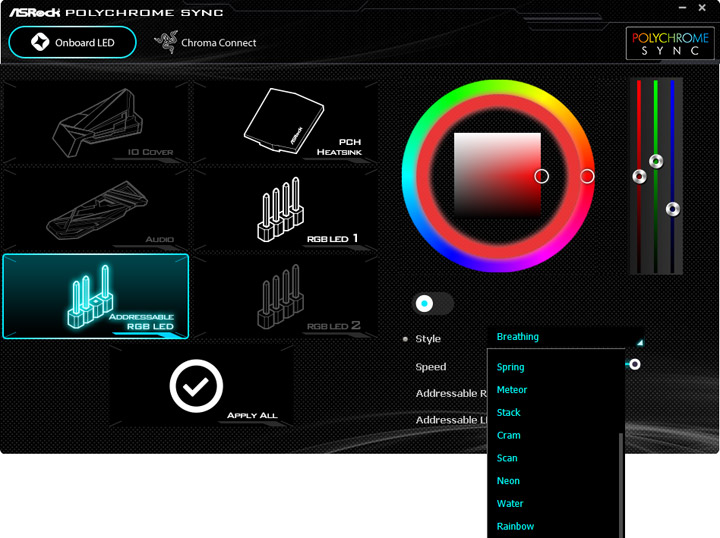Toggle the LED on/off switch
This screenshot has width=720, height=538.
433,303
